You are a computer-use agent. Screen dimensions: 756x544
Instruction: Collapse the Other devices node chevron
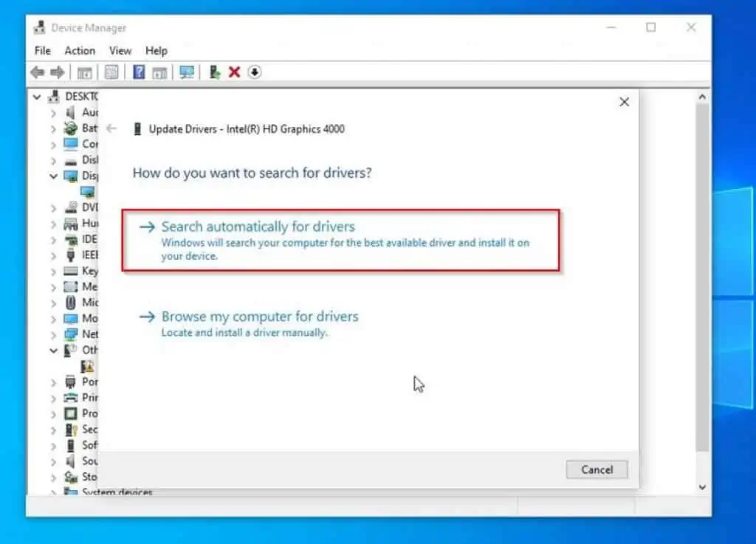53,351
